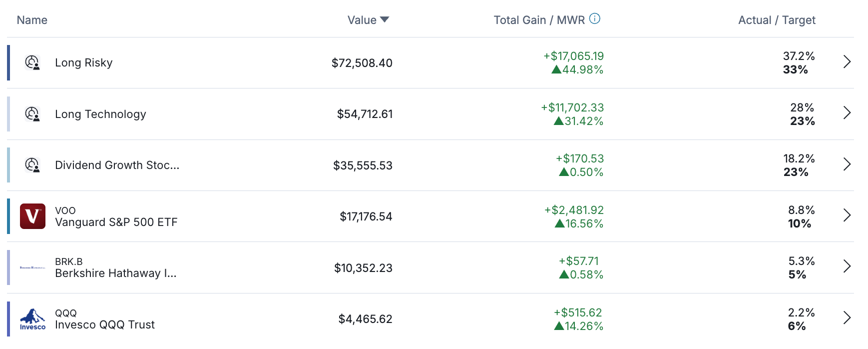868x349 pixels.
Task: Click the Value sort arrow icon
Action: click(385, 19)
